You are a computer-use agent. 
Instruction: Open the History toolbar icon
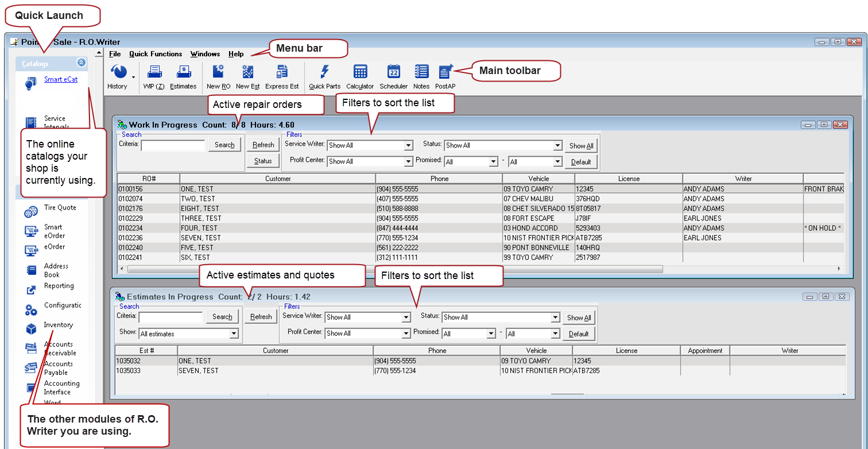coord(118,72)
